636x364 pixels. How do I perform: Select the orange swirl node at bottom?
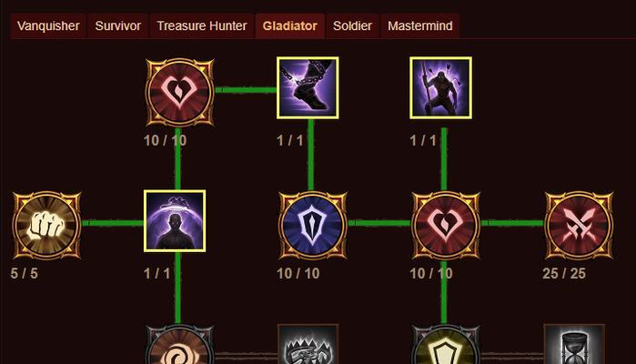click(179, 345)
